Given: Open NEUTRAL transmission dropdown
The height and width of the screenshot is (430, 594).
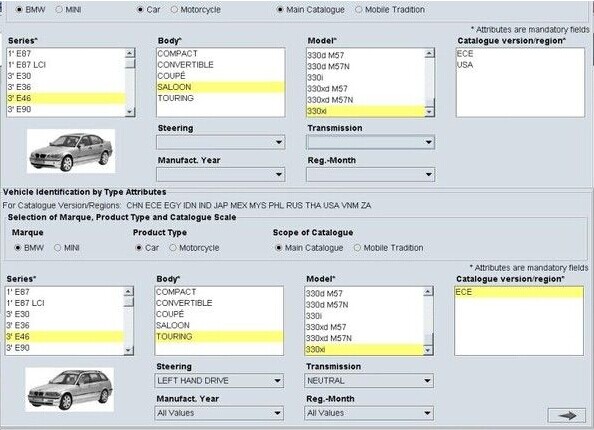Looking at the screenshot, I should pos(369,381).
